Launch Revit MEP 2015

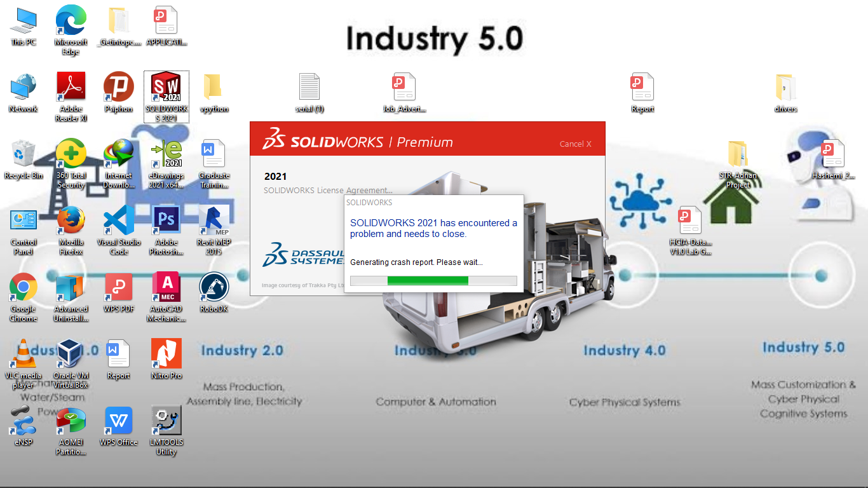[214, 230]
